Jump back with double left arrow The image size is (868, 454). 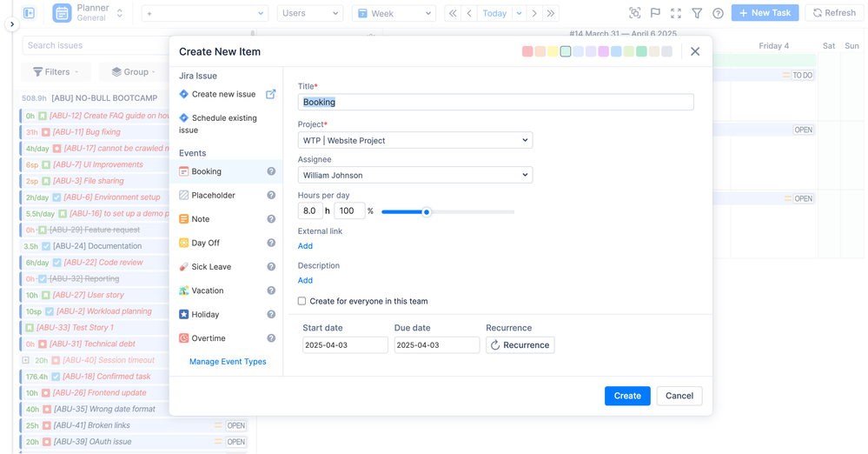[x=453, y=13]
